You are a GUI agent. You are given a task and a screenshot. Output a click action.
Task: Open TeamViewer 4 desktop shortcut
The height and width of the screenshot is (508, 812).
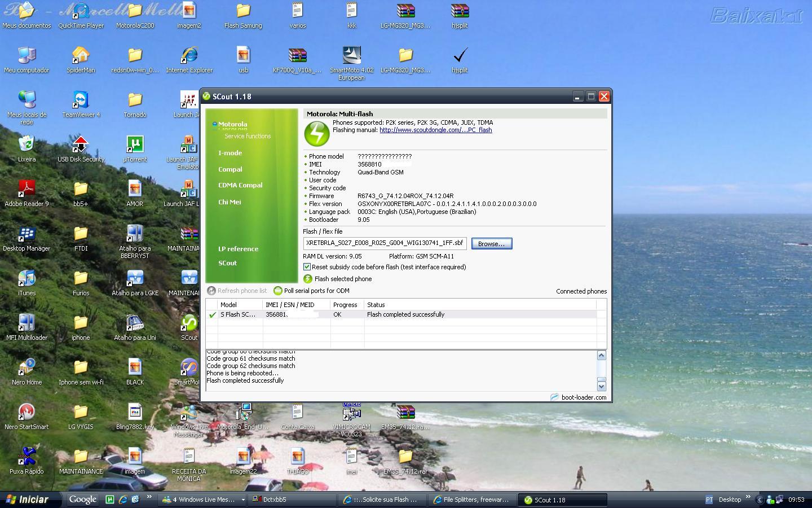tap(81, 104)
